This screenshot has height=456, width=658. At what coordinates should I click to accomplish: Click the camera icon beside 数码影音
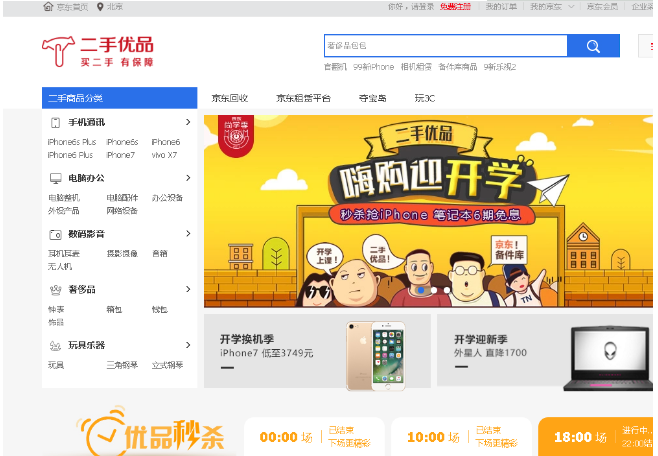tap(55, 234)
